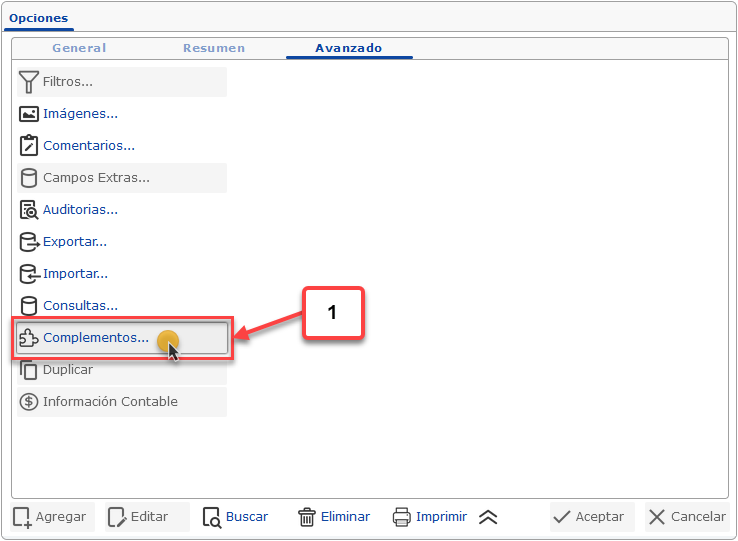Switch to the General tab
The width and height of the screenshot is (738, 541).
79,48
